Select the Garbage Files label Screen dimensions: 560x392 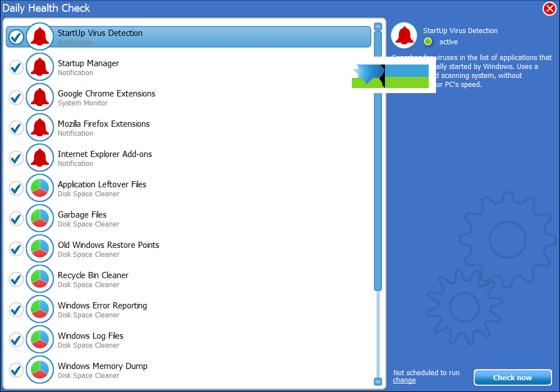pyautogui.click(x=82, y=215)
